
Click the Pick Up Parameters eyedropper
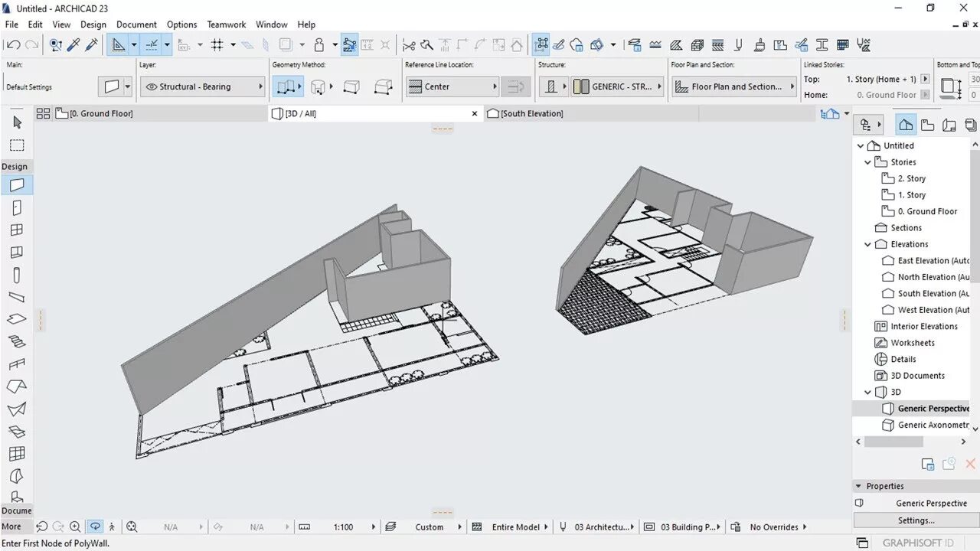coord(74,45)
